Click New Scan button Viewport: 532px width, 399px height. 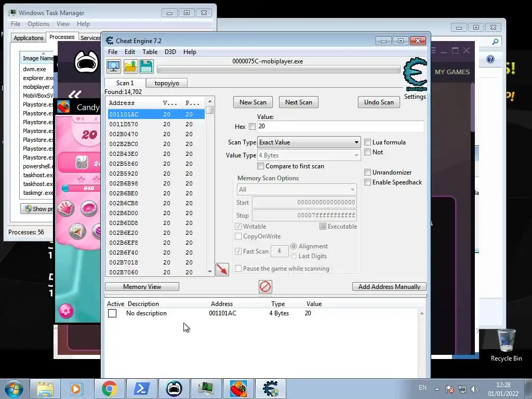(253, 102)
